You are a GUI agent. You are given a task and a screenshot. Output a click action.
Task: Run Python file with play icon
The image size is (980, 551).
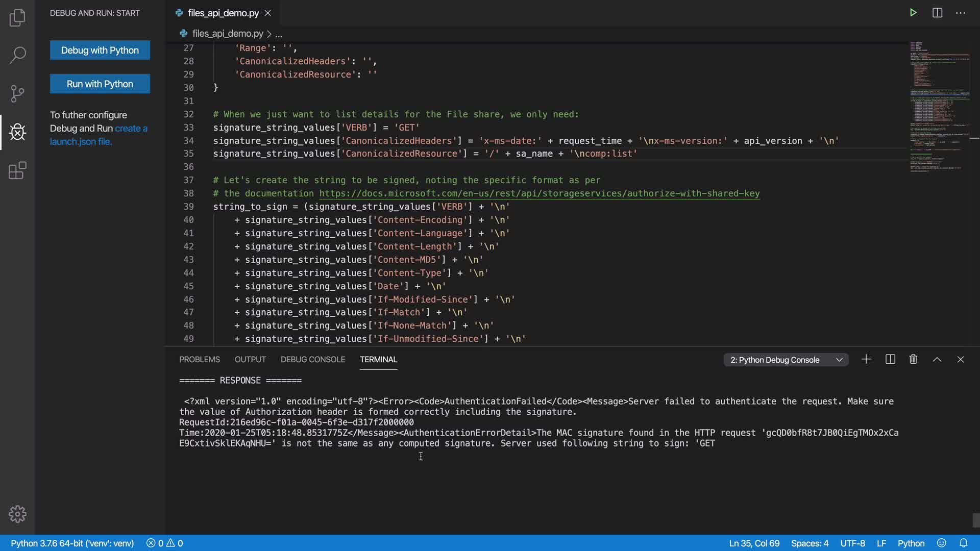pos(913,13)
